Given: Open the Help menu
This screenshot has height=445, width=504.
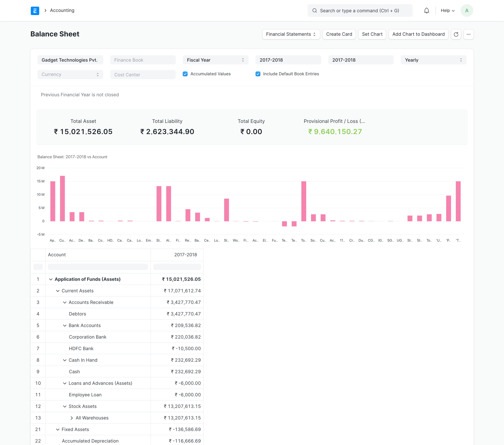Looking at the screenshot, I should click(x=447, y=10).
